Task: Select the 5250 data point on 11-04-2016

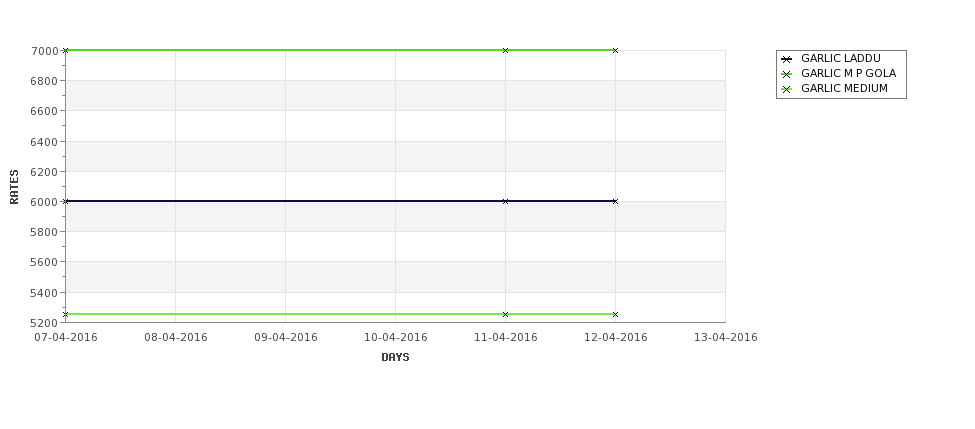Action: click(505, 315)
